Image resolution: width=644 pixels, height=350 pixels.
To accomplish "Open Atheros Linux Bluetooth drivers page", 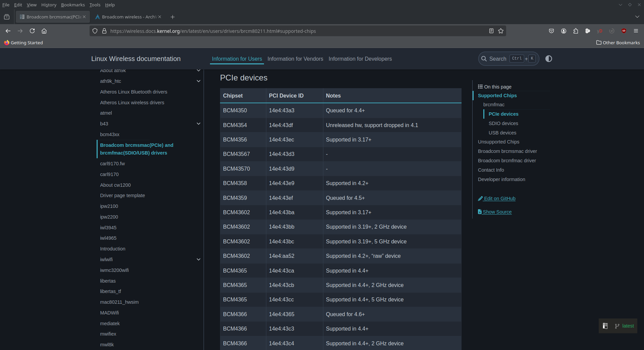I will (133, 92).
